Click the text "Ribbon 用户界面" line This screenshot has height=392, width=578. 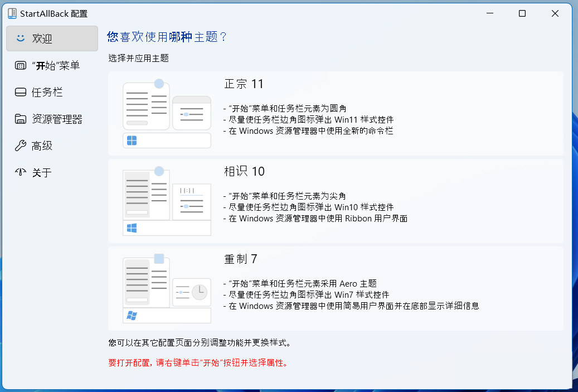(315, 219)
